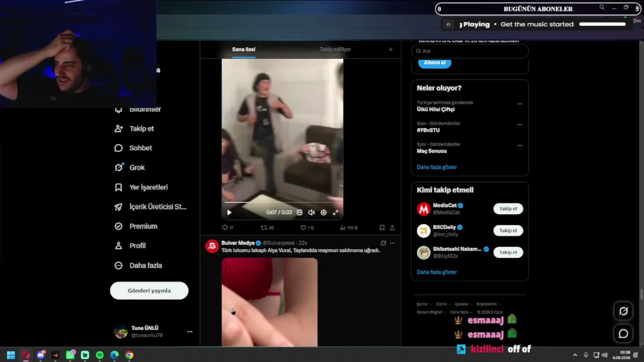Show more trends under Neler oluyor
Screen dimensions: 644x362
pos(437,167)
